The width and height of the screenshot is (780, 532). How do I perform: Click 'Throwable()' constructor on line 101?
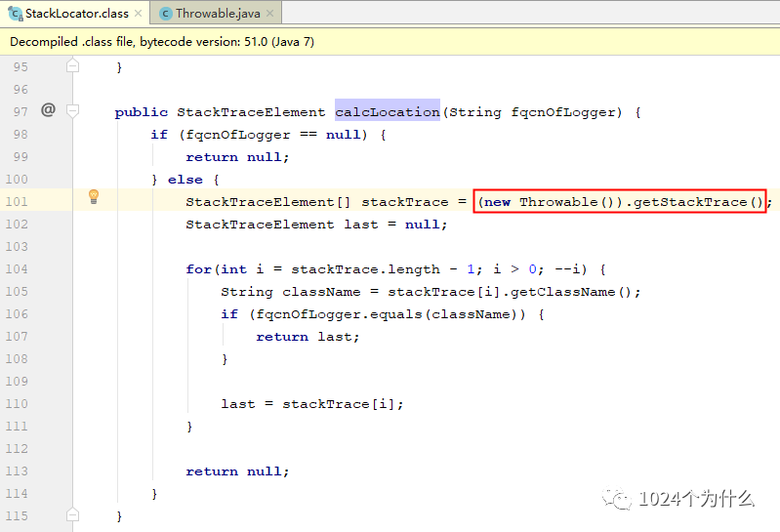tap(568, 202)
